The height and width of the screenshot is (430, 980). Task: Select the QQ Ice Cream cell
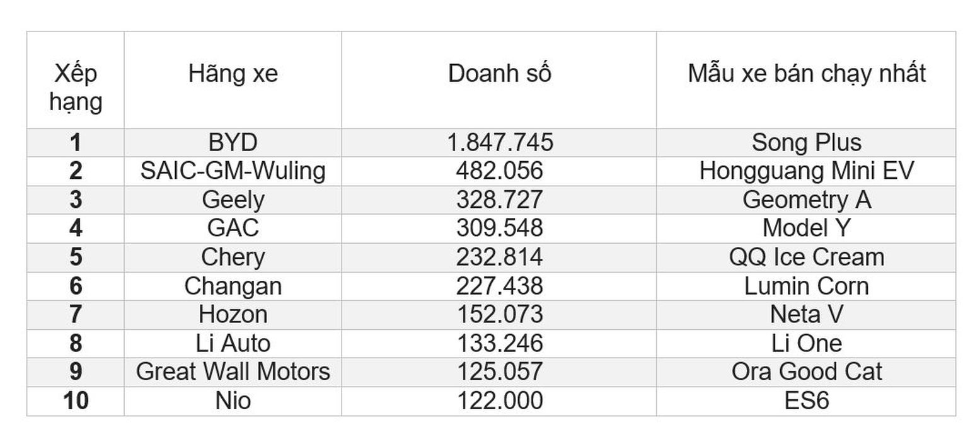[806, 257]
